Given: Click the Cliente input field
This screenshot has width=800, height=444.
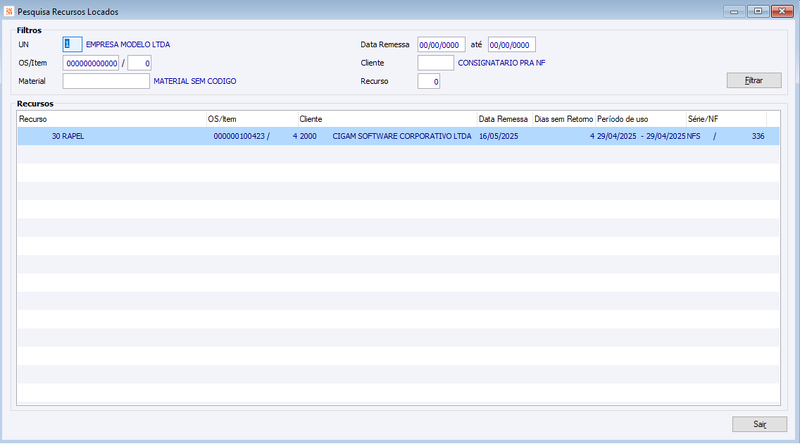Looking at the screenshot, I should pos(436,63).
